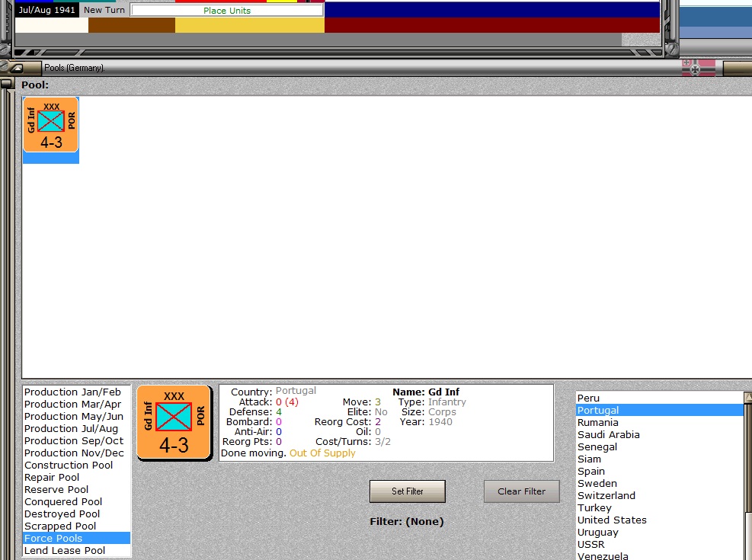
Task: Choose Peru in country list
Action: pyautogui.click(x=660, y=398)
